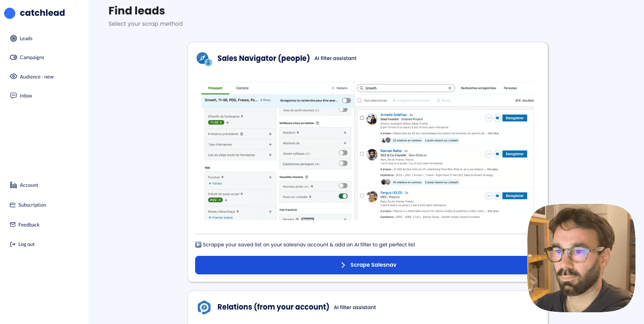Viewport: 644px width, 324px height.
Task: Clear the Growth search with the X
Action: (x=449, y=88)
